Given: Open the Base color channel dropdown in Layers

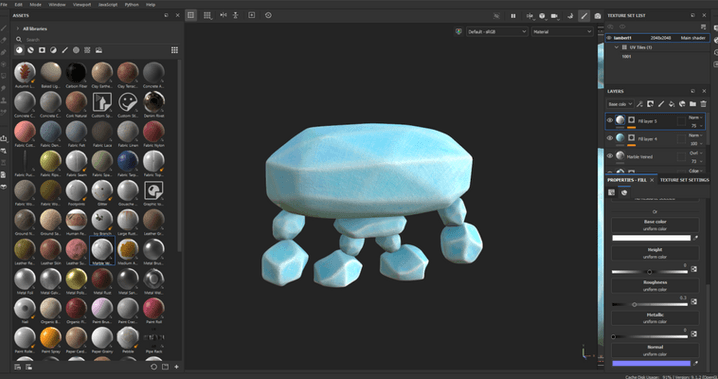Looking at the screenshot, I should (x=620, y=104).
